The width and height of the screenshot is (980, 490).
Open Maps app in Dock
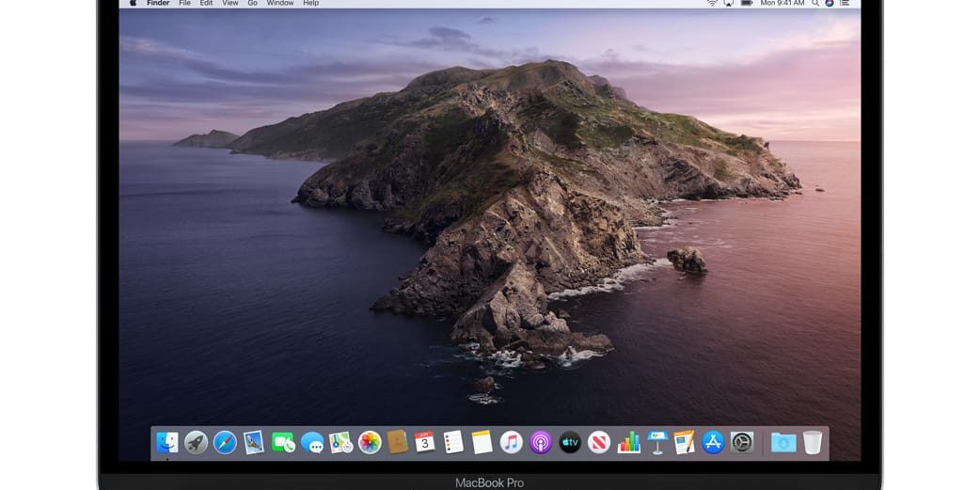tap(341, 442)
